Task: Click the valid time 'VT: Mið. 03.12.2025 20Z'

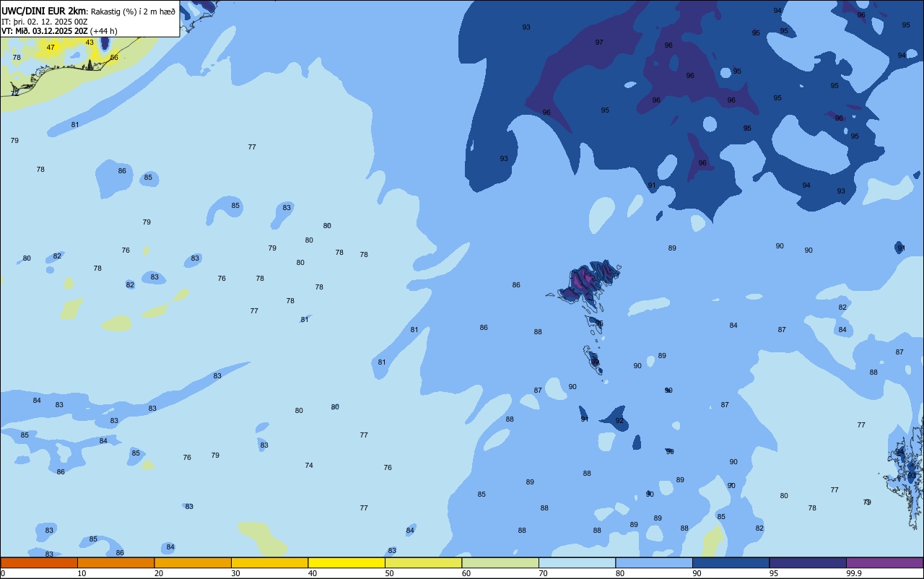Action: tap(45, 31)
